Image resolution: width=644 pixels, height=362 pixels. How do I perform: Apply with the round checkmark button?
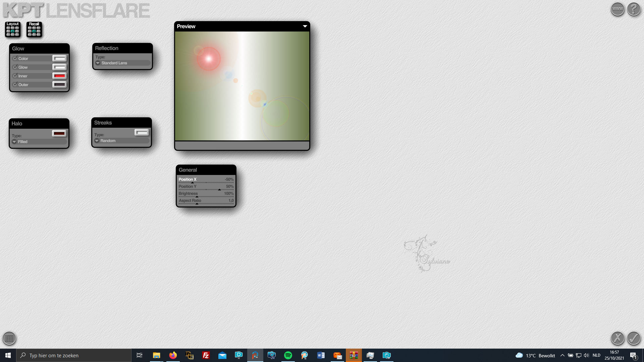click(x=634, y=338)
